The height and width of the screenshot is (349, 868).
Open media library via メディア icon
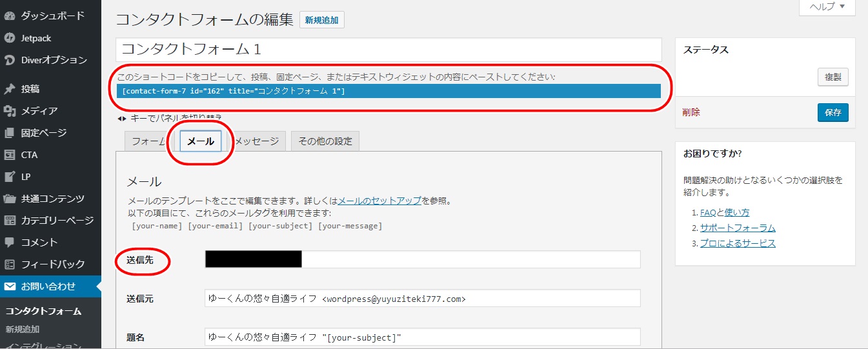click(x=10, y=111)
